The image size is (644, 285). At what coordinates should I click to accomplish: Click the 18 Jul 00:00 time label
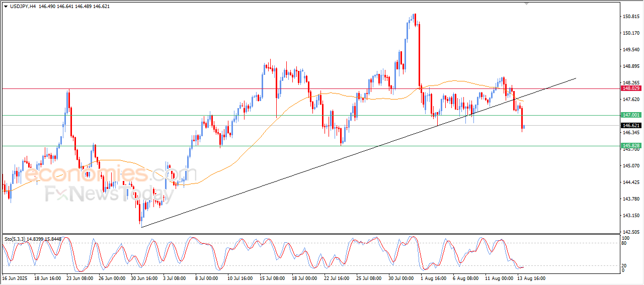(x=305, y=278)
